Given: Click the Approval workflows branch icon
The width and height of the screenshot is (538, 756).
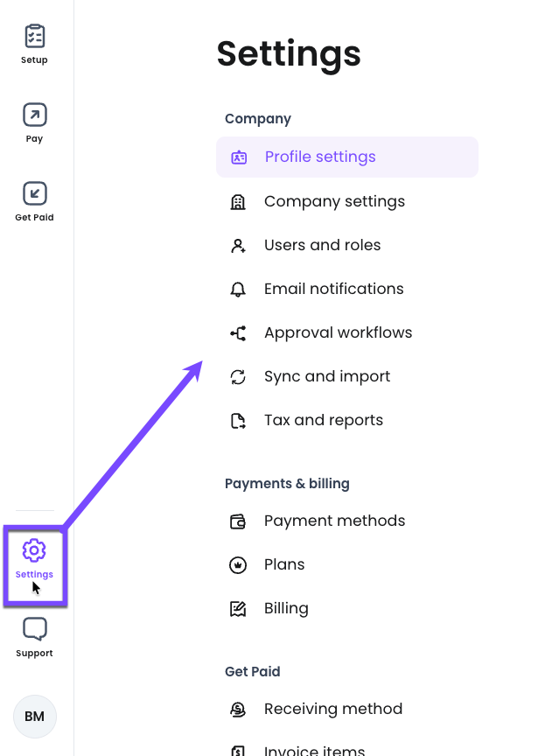Looking at the screenshot, I should [x=238, y=333].
